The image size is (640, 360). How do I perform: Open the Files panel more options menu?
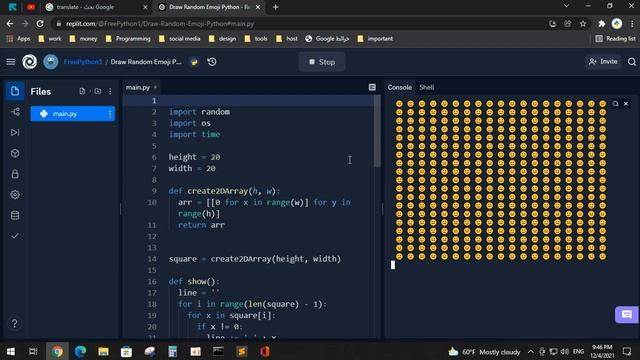110,91
